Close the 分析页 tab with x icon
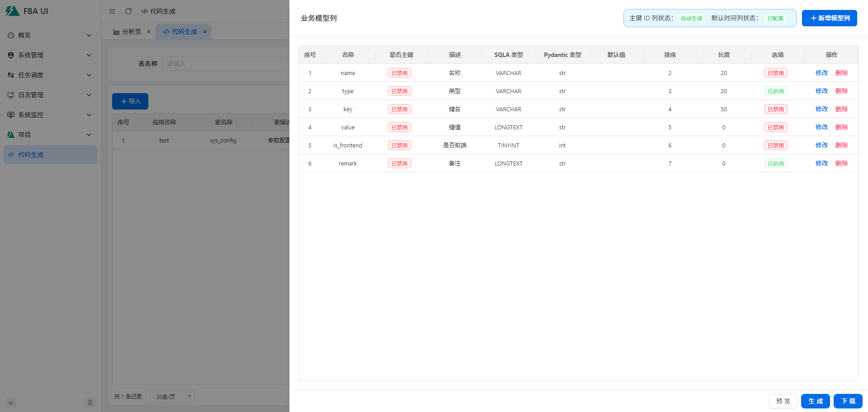Screen dimensions: 868x412 tap(149, 32)
